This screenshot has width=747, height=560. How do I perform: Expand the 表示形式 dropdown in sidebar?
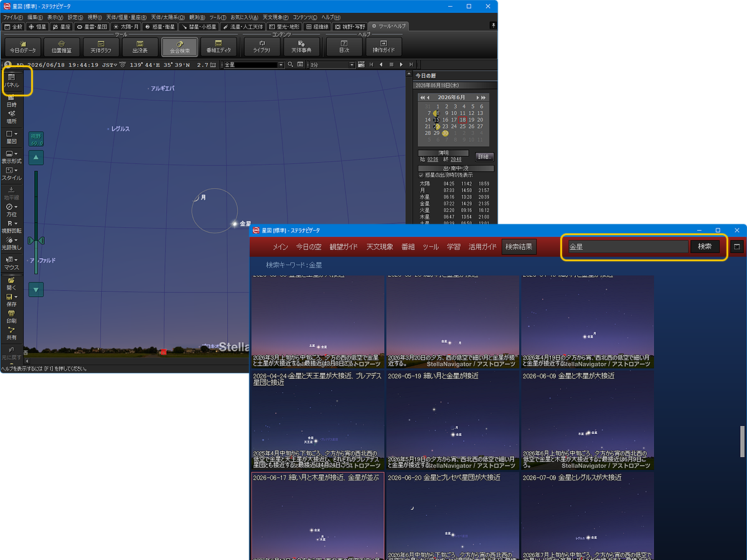12,156
